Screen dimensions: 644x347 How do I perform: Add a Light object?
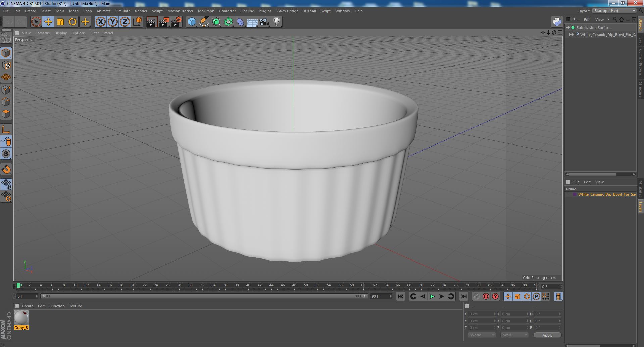[x=277, y=22]
